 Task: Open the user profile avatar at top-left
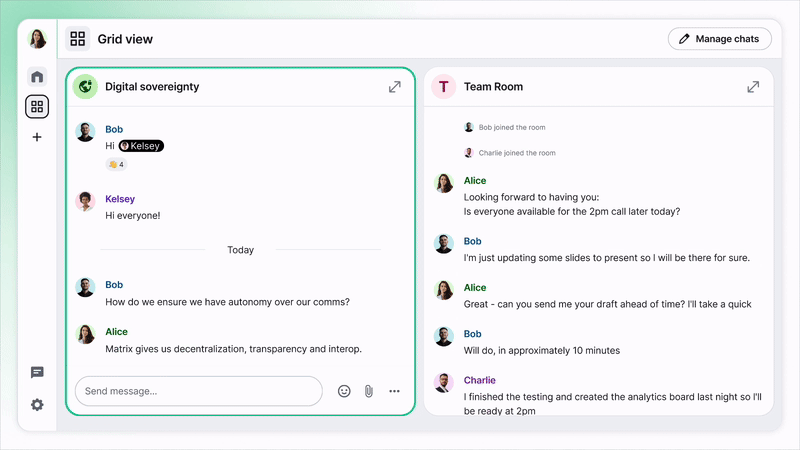pos(37,39)
